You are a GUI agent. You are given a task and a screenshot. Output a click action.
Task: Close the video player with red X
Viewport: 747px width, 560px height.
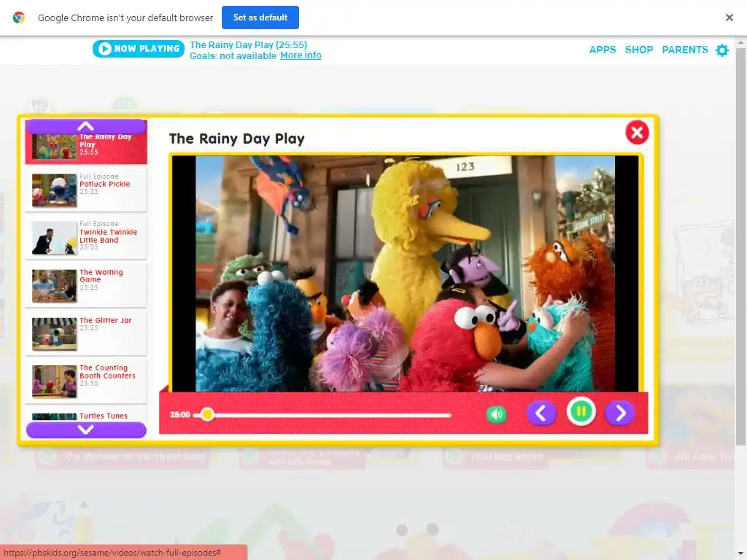637,133
